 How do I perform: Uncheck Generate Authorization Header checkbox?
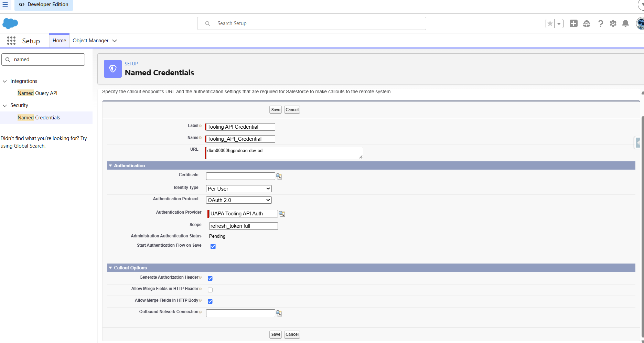(210, 278)
